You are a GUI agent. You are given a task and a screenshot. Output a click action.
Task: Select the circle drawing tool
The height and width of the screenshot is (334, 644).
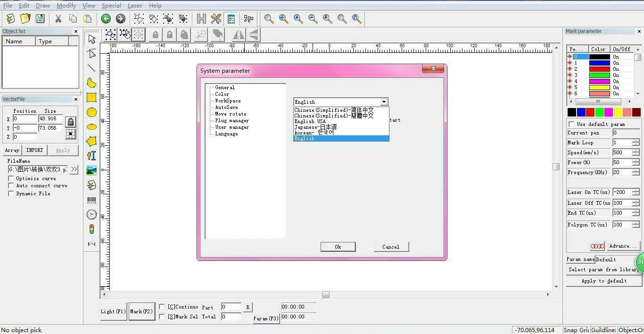pyautogui.click(x=91, y=112)
